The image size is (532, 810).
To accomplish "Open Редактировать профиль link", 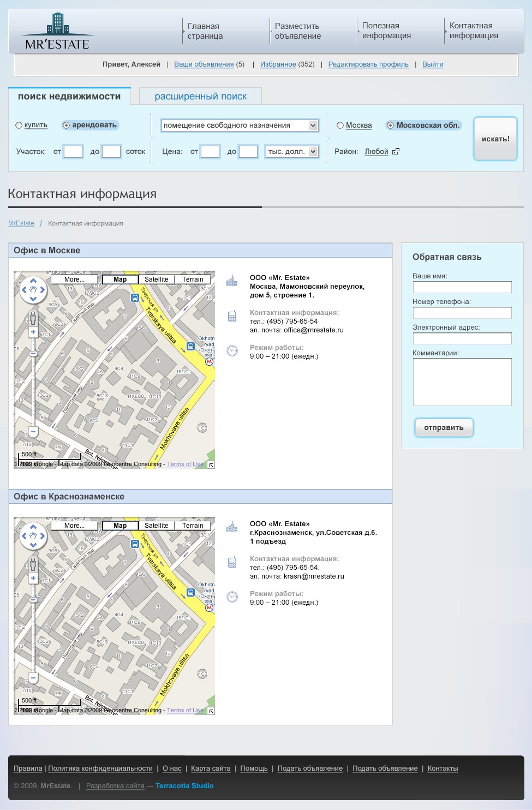I will pyautogui.click(x=368, y=64).
